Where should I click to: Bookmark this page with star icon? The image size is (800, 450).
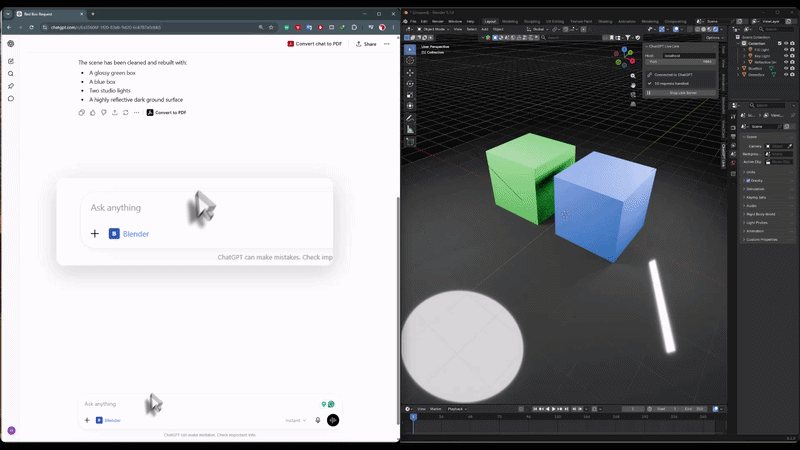click(271, 28)
